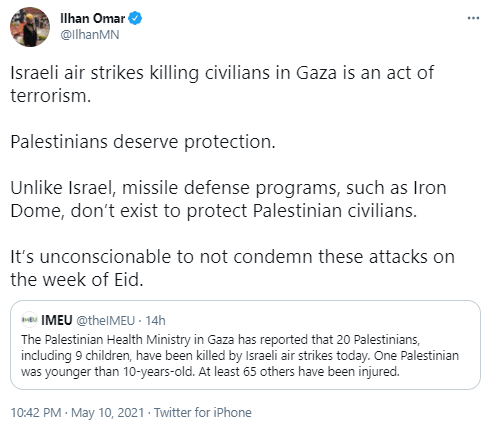Click the IMEU account name
The image size is (490, 431).
[x=57, y=320]
